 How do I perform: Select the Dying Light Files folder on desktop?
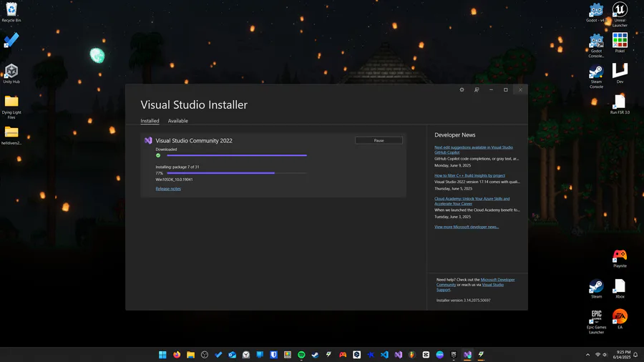(x=11, y=107)
